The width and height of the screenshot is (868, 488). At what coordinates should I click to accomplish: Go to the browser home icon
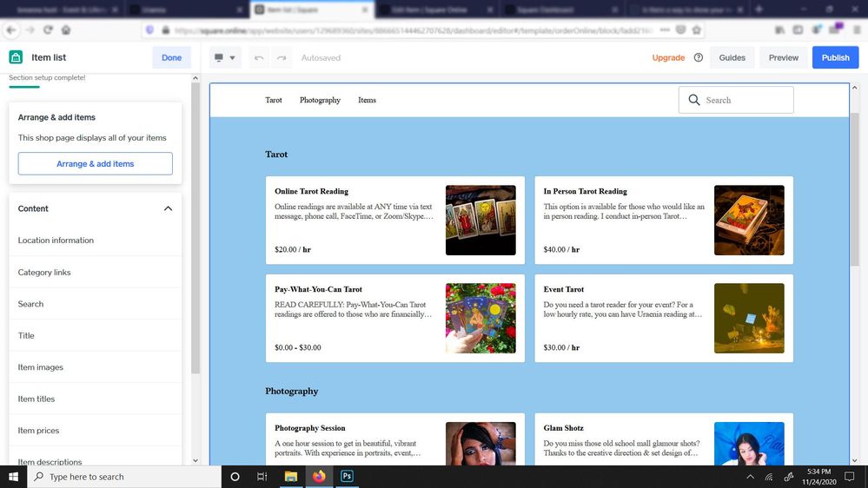tap(66, 30)
